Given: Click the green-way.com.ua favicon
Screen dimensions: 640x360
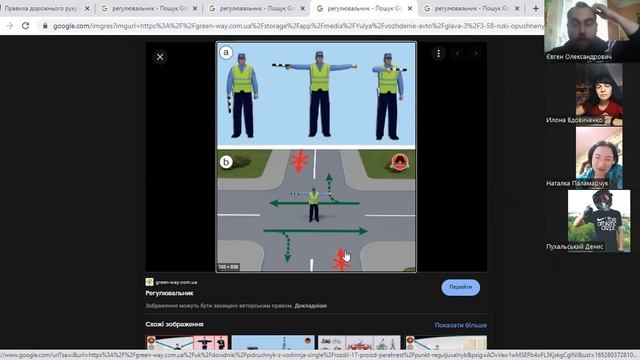Looking at the screenshot, I should (x=149, y=282).
